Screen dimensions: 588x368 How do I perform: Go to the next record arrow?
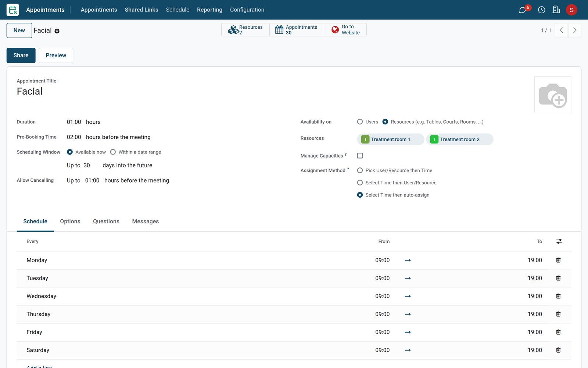(575, 31)
